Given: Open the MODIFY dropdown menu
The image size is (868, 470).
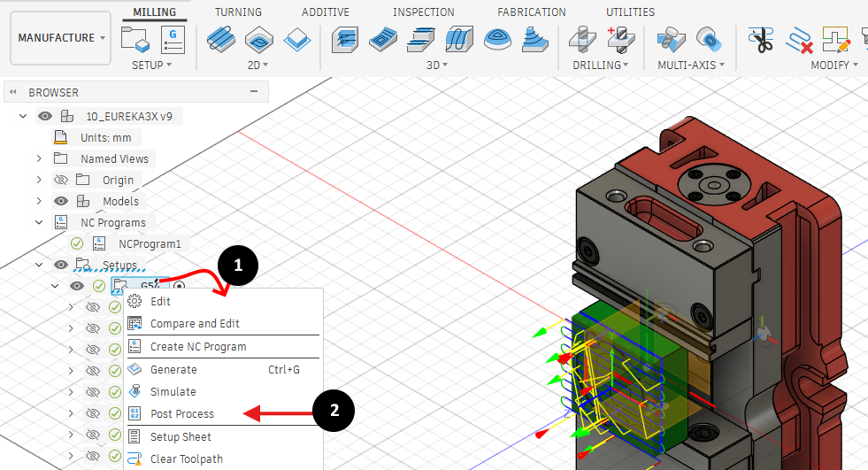Looking at the screenshot, I should [x=834, y=65].
